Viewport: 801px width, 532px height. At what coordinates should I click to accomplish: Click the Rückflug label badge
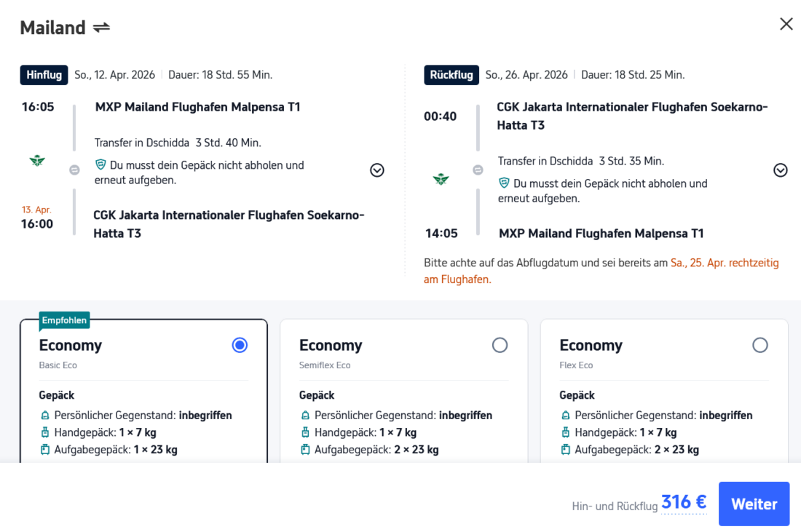(451, 75)
